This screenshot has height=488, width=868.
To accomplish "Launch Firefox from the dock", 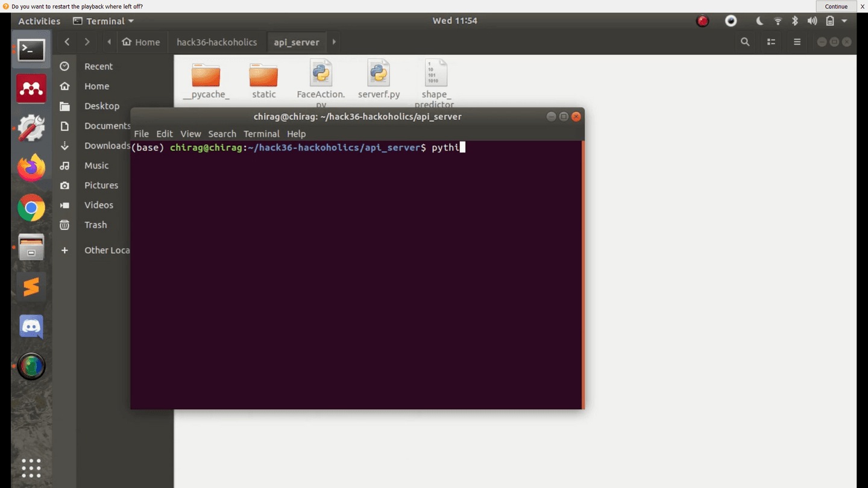I will coord(31,167).
